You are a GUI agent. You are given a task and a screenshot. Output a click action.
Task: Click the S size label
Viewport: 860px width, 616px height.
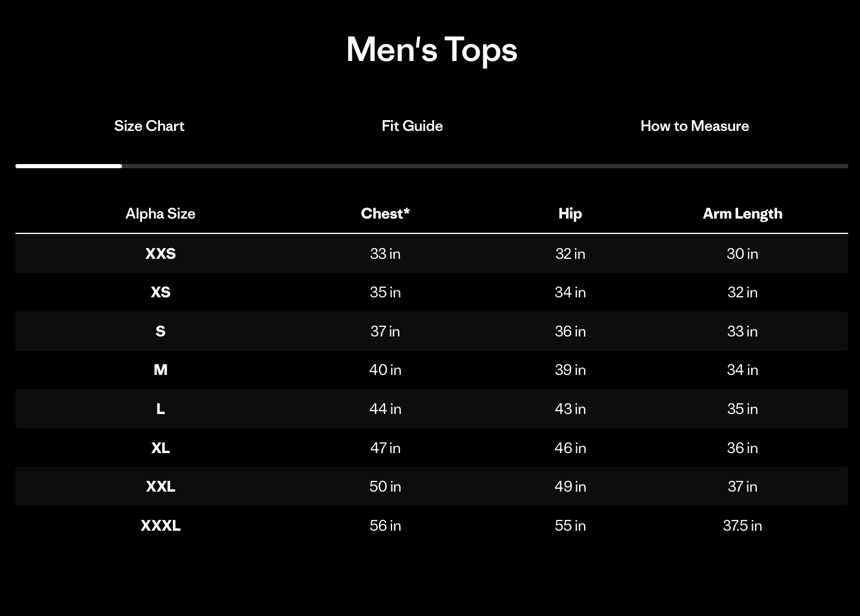pos(161,331)
